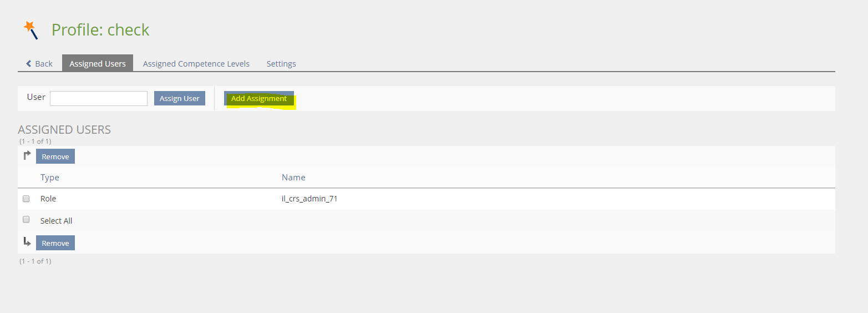The image size is (868, 313).
Task: Select the il_crs_admin_71 entry
Action: coord(309,199)
